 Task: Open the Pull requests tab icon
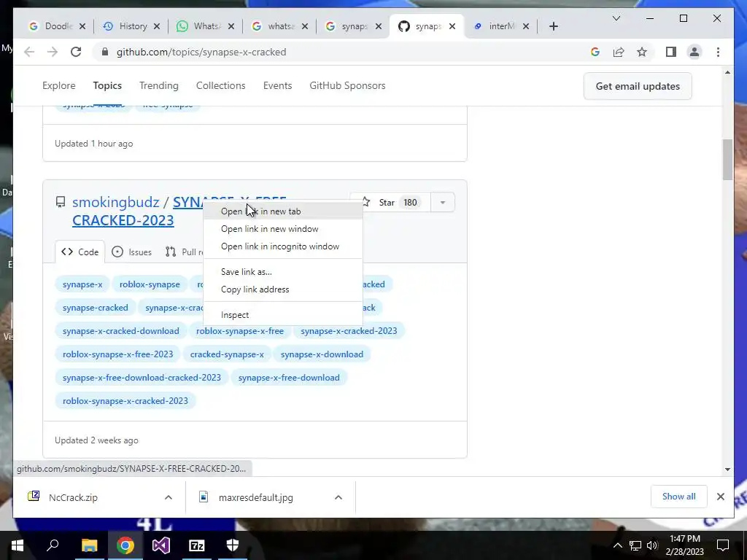click(171, 252)
